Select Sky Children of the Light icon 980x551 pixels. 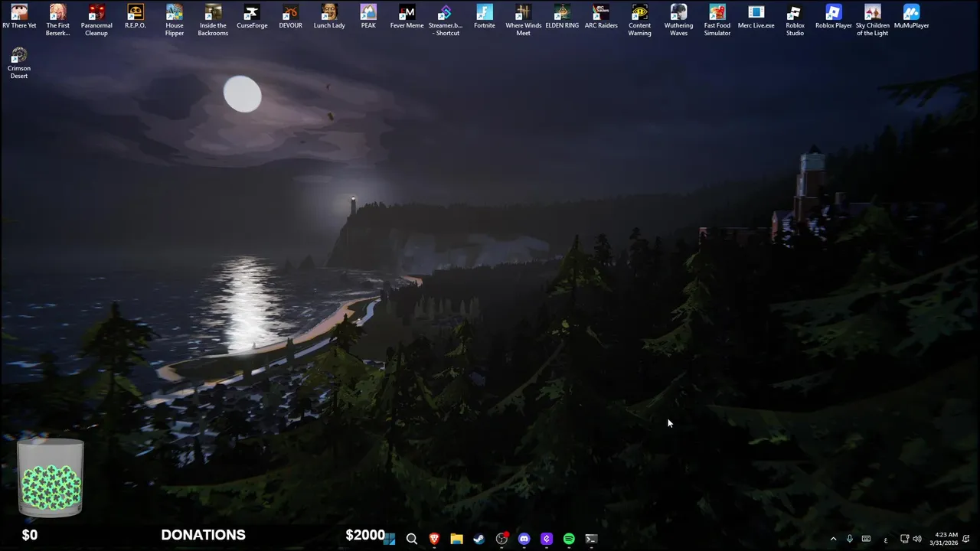point(872,21)
